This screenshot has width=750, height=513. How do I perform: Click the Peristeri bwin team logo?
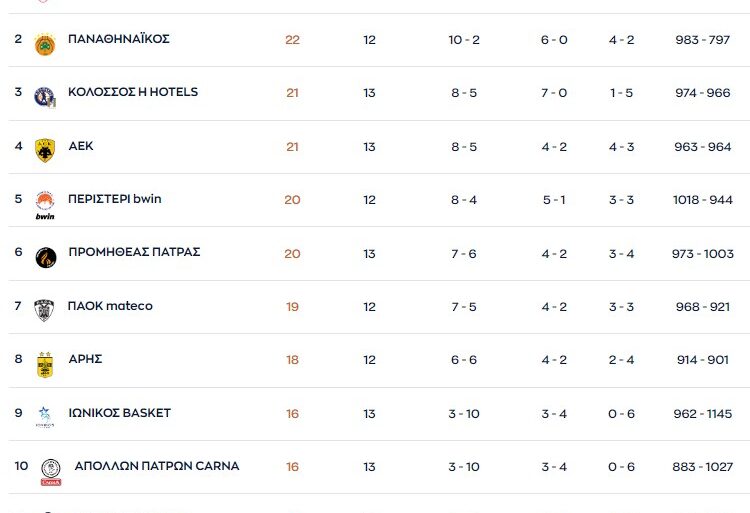44,204
